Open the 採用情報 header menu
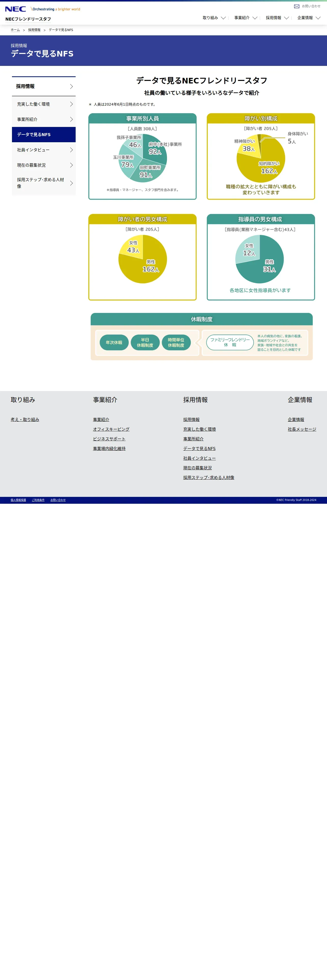The height and width of the screenshot is (980, 327). (x=273, y=18)
